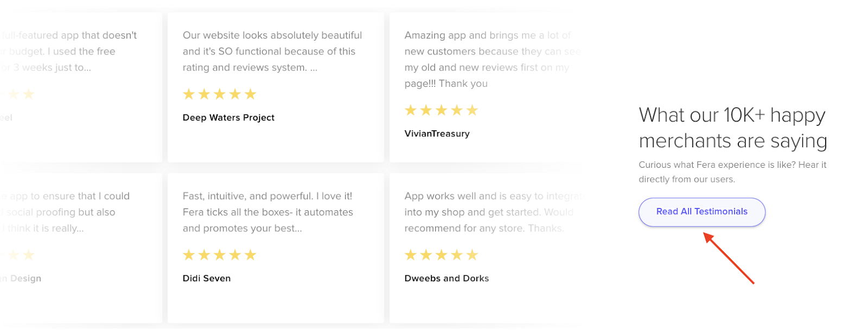The height and width of the screenshot is (335, 868).
Task: Click the Deep Waters Project reviewer name
Action: click(228, 117)
